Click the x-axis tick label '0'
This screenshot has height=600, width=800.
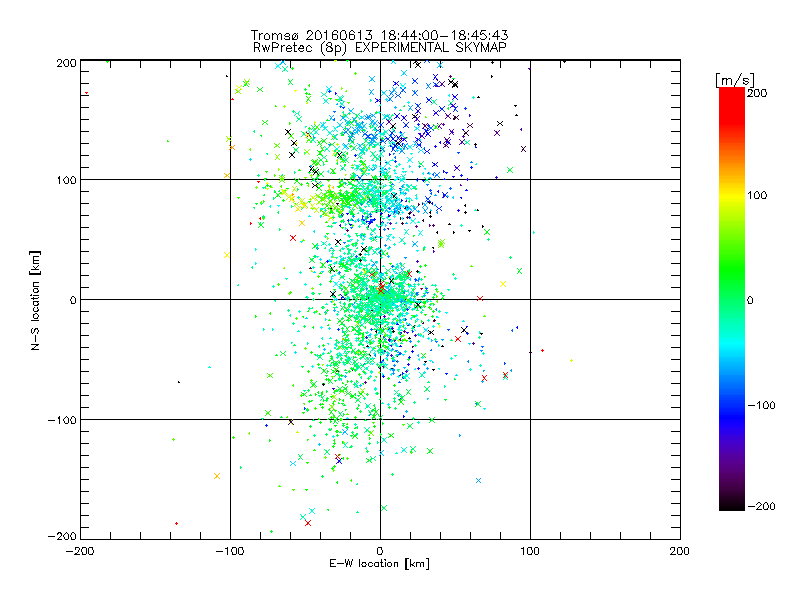(380, 551)
